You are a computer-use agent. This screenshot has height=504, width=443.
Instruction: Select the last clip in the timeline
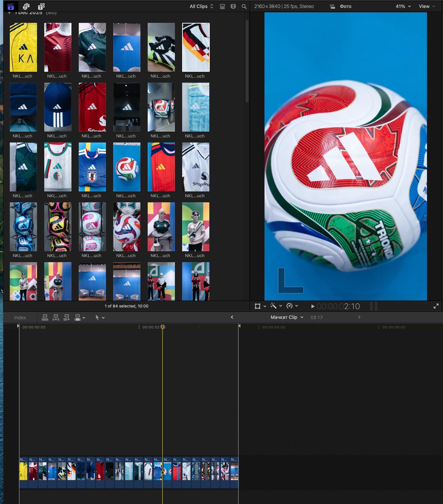tap(234, 472)
